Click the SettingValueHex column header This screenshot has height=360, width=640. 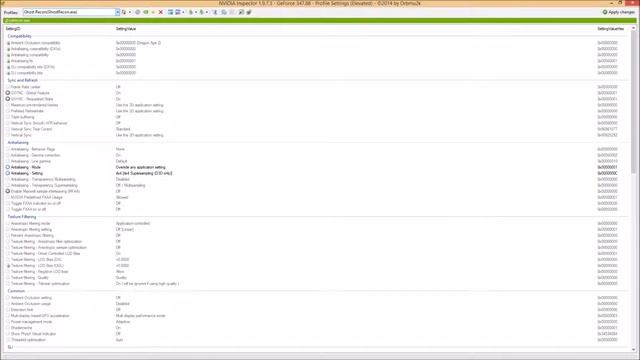(x=611, y=29)
